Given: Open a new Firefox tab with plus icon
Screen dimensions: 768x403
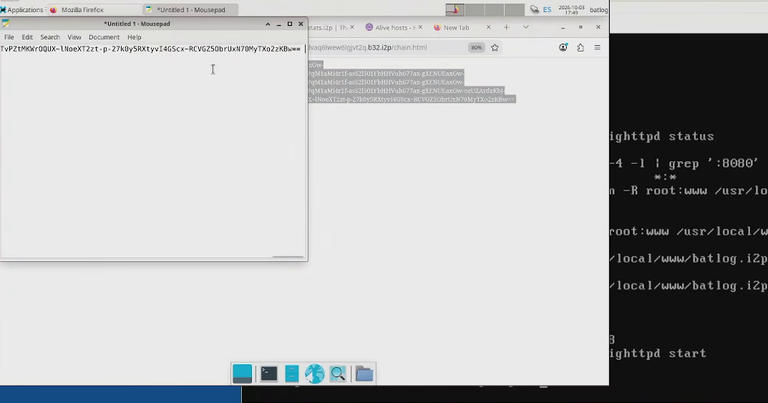Looking at the screenshot, I should click(506, 27).
